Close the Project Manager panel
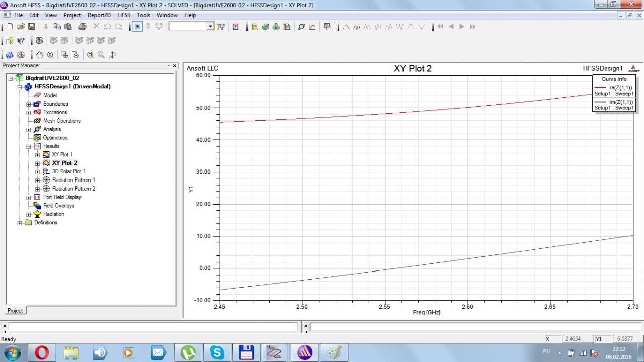Screen dimensions: 644x362 [175, 66]
